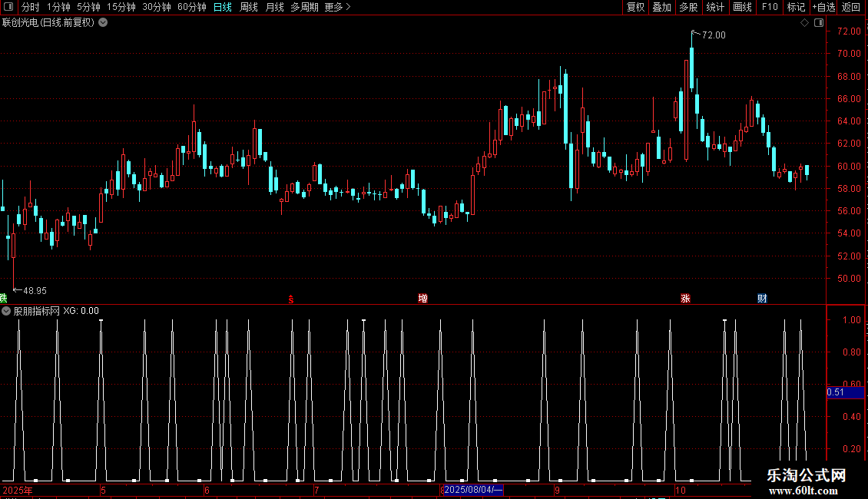Select the 30分钟 period
Screen dimensions: 868x499
(157, 7)
